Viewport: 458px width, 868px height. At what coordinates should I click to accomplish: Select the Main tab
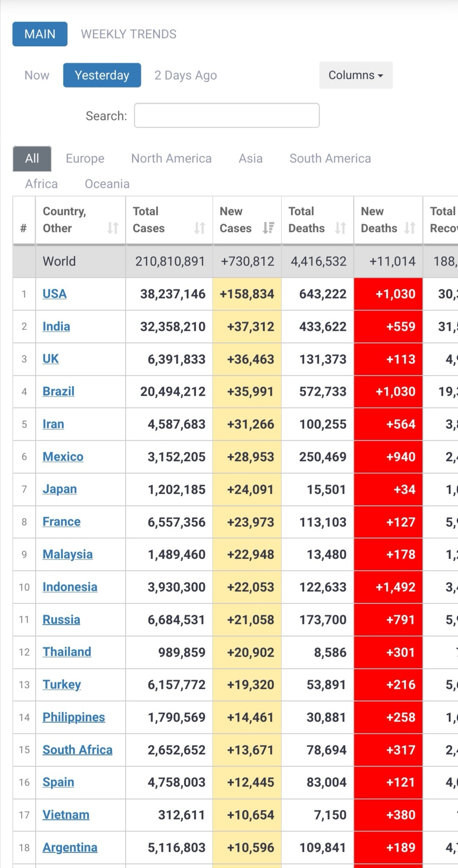[40, 34]
